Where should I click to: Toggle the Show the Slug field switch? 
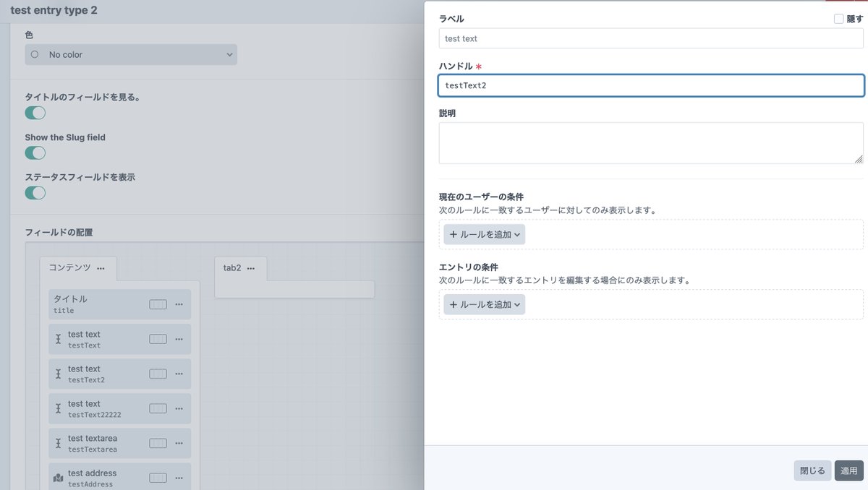point(35,152)
